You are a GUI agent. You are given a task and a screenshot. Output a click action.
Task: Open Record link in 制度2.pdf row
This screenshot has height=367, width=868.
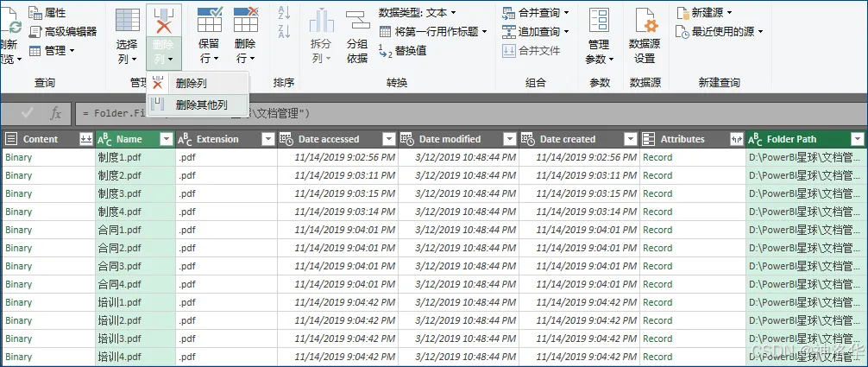(657, 176)
